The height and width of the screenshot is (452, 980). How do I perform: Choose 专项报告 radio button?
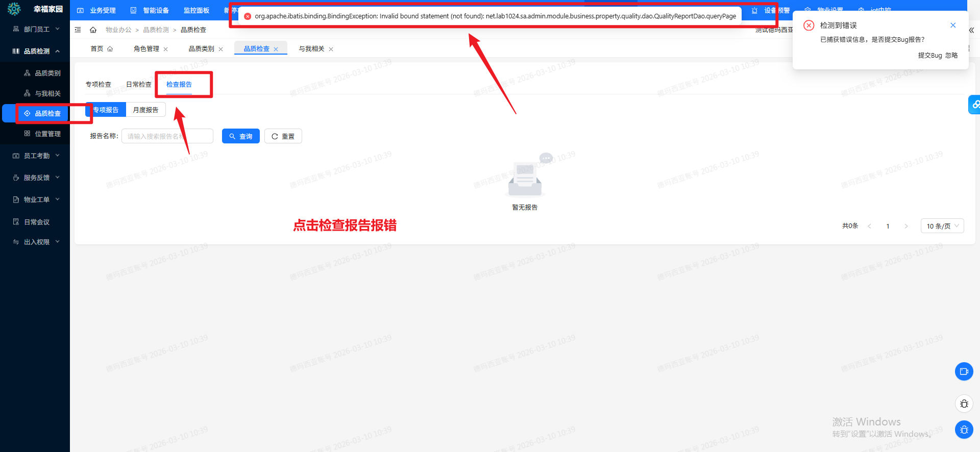click(x=106, y=110)
